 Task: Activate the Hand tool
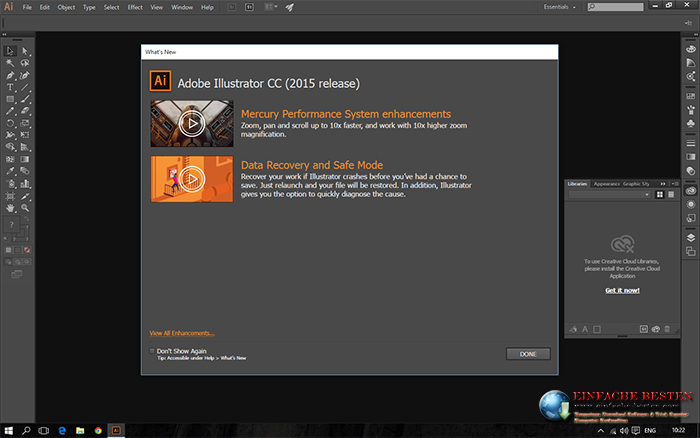tap(10, 208)
